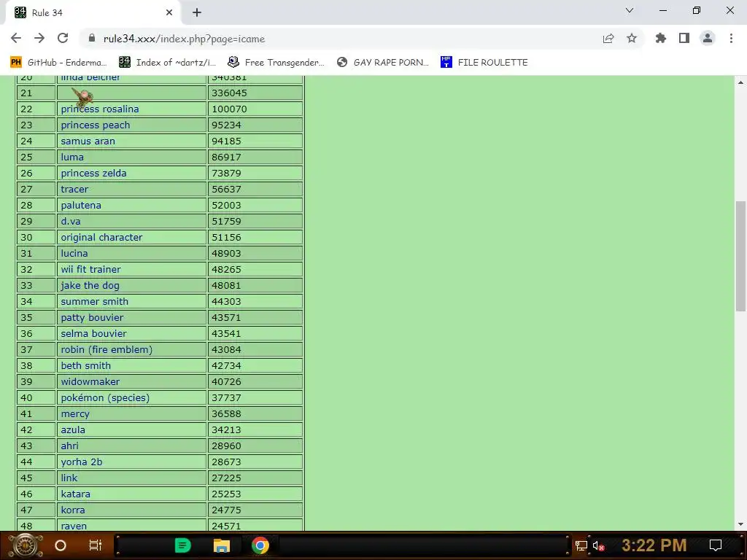The width and height of the screenshot is (747, 560).
Task: Select the patty bouvier link
Action: click(x=92, y=317)
